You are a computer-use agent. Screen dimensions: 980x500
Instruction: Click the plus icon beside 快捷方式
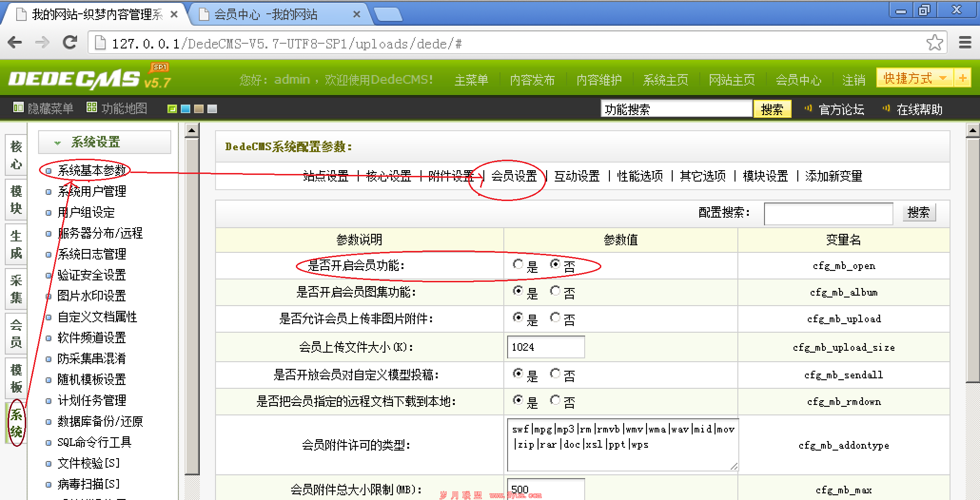pyautogui.click(x=962, y=78)
